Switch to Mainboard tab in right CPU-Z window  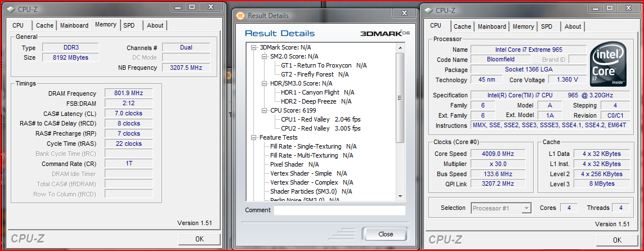[491, 26]
